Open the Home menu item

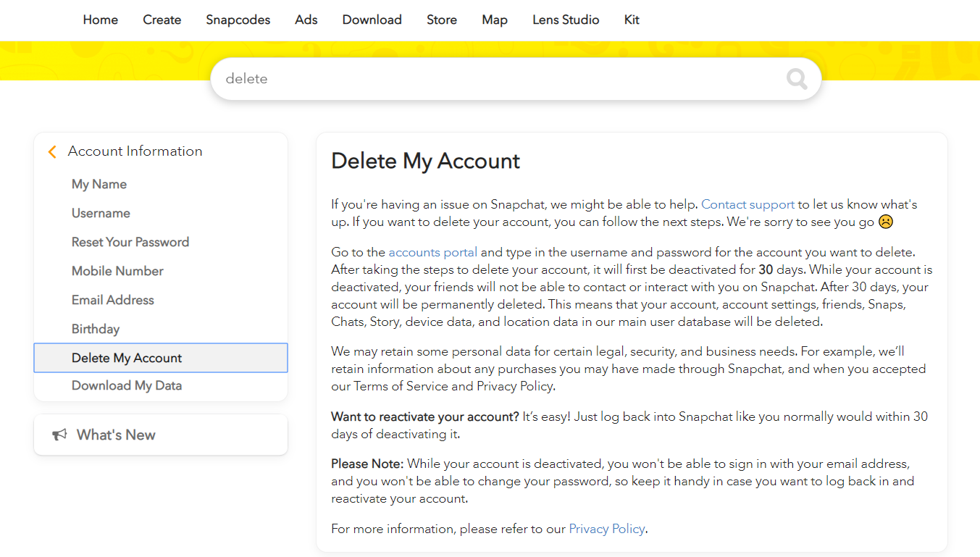click(x=101, y=20)
